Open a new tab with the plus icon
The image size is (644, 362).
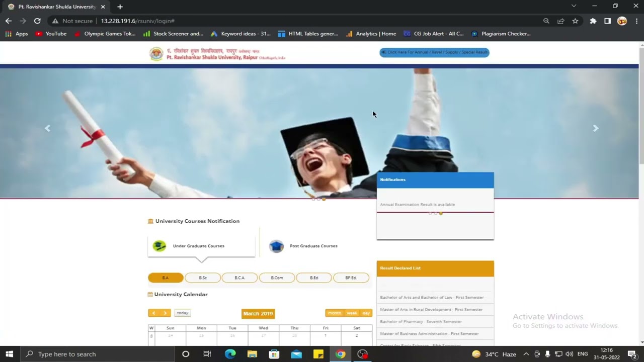(x=120, y=7)
